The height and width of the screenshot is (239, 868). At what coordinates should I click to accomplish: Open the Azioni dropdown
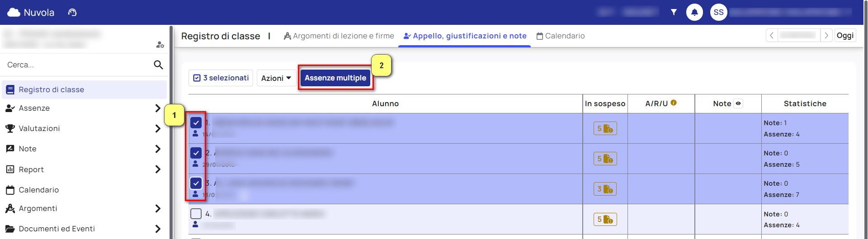click(276, 78)
